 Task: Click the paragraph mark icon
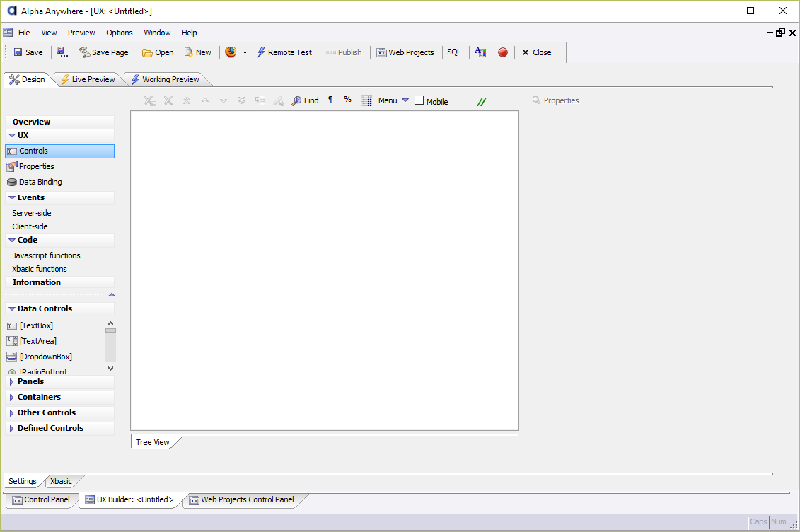330,100
